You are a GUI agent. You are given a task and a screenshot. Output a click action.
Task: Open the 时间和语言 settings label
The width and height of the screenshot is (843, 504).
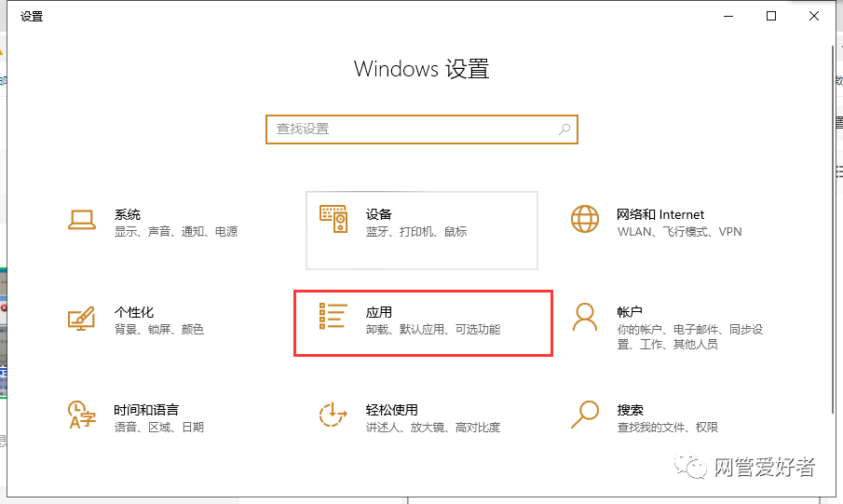146,410
